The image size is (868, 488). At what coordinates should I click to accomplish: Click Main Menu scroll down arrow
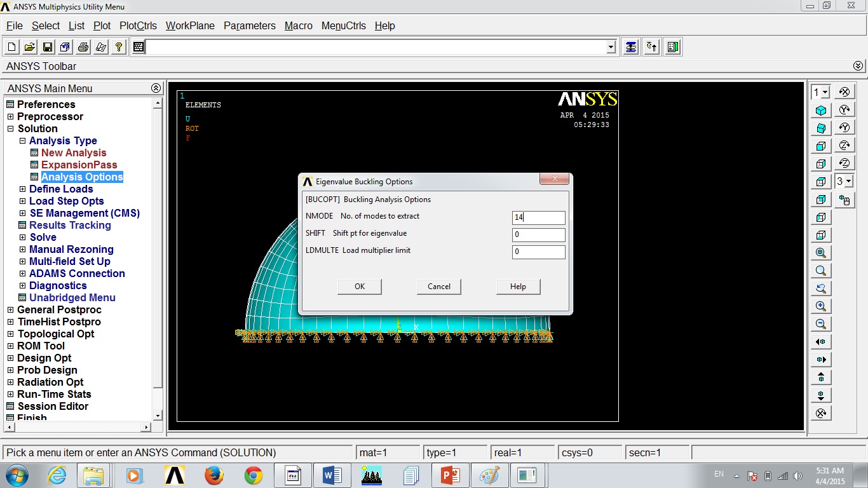click(158, 416)
